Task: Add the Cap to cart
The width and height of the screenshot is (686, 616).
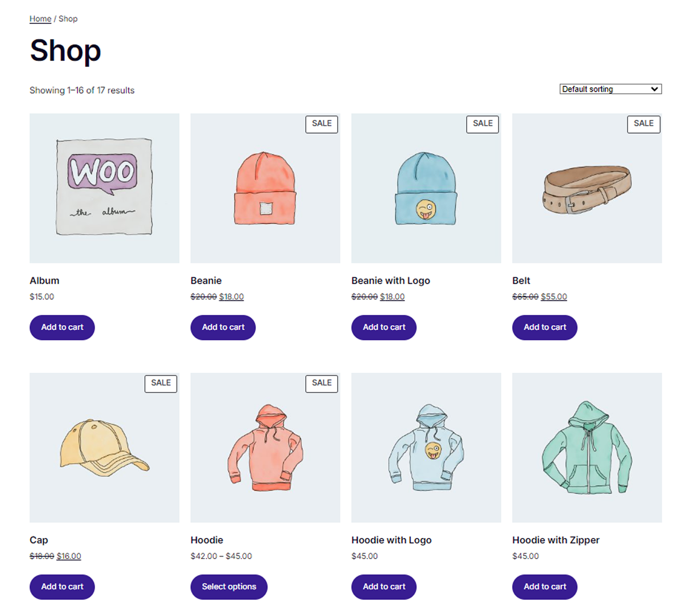Action: pos(62,587)
